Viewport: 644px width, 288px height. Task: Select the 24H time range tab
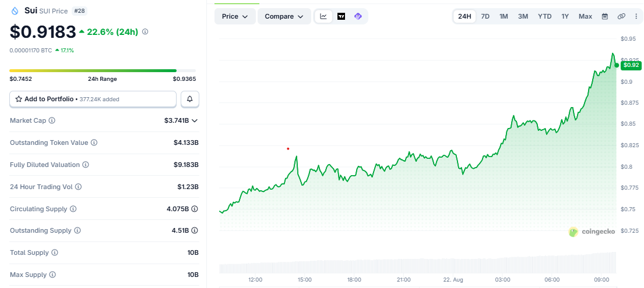click(x=464, y=16)
